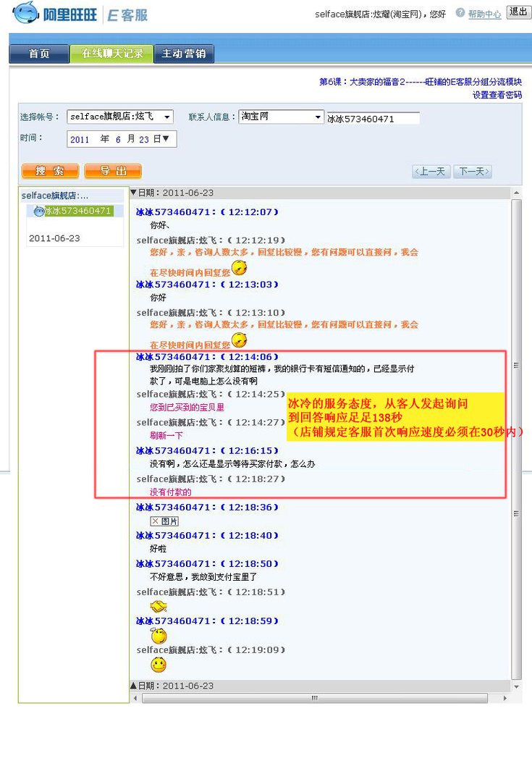Click the 搜索 search button
Viewport: 532px width, 782px height.
(50, 171)
